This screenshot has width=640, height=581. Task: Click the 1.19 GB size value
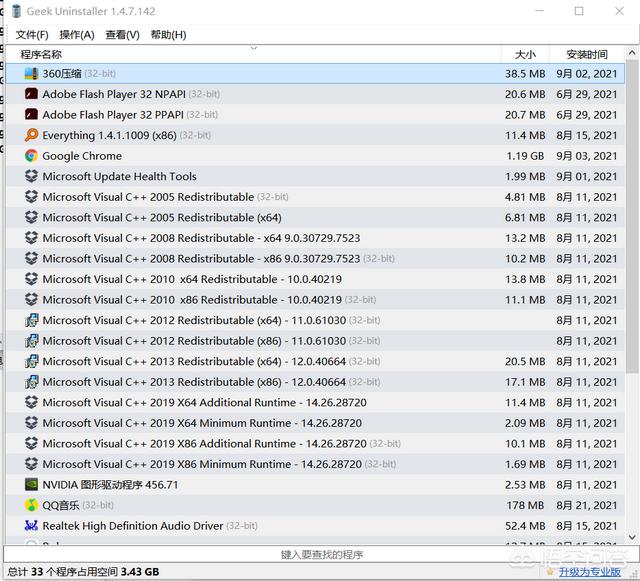click(525, 156)
